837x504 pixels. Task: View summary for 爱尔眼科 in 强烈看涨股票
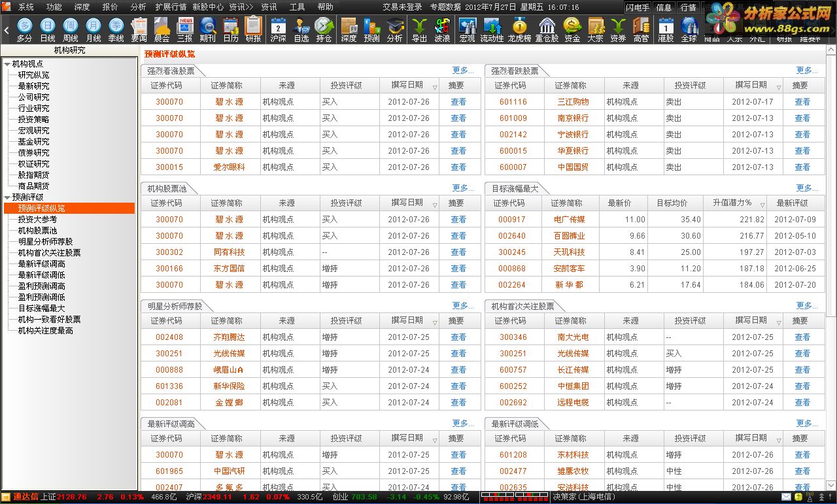click(458, 167)
